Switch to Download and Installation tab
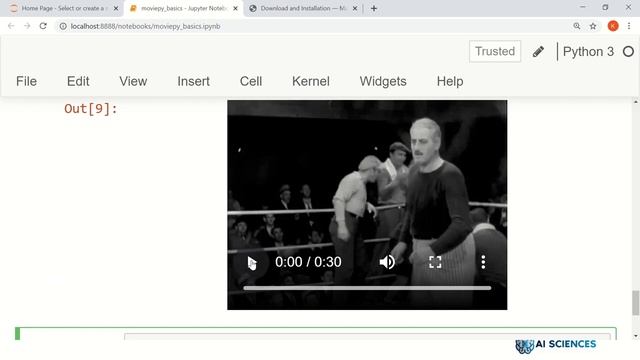640x360 pixels. [302, 8]
